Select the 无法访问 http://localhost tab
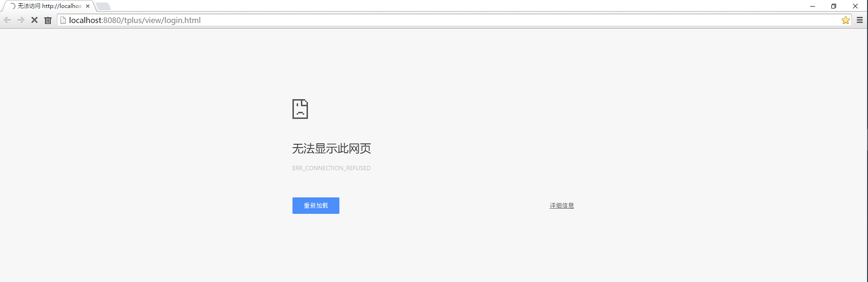This screenshot has height=282, width=868. click(49, 6)
